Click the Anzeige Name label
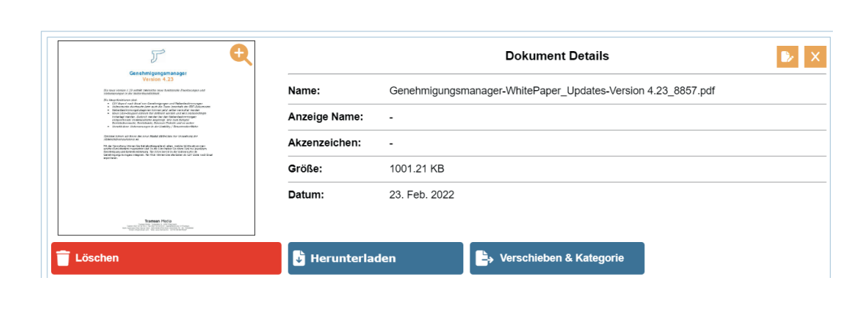This screenshot has height=310, width=868. 325,117
